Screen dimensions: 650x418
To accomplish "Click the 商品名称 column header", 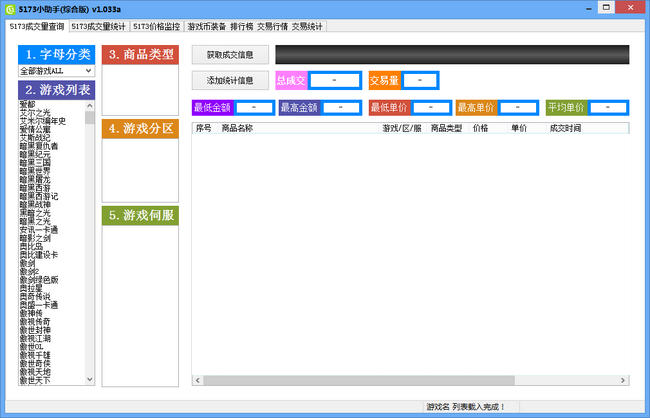I will (237, 128).
